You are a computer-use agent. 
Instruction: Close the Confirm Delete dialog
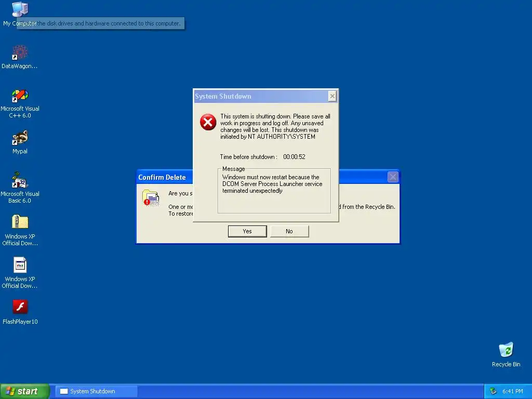[x=393, y=177]
